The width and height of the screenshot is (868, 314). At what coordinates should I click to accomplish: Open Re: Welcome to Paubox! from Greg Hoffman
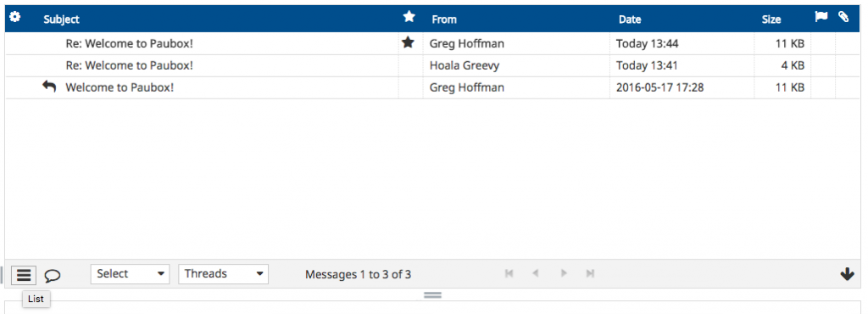(x=129, y=43)
